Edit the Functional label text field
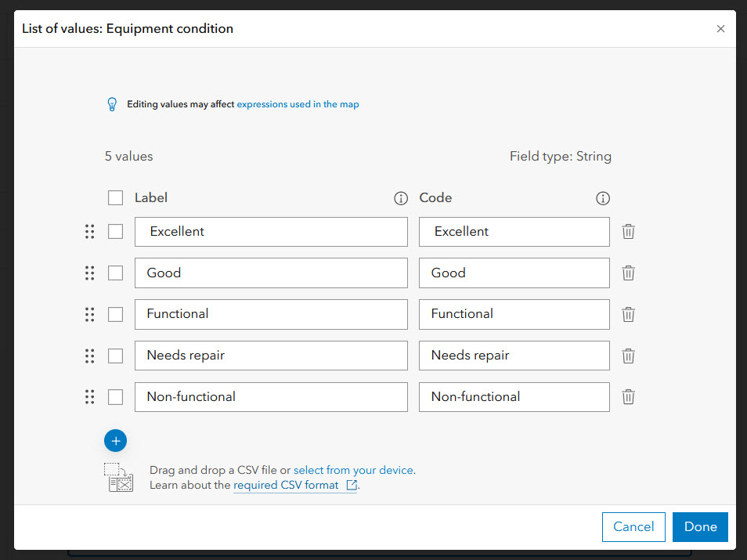 coord(271,314)
